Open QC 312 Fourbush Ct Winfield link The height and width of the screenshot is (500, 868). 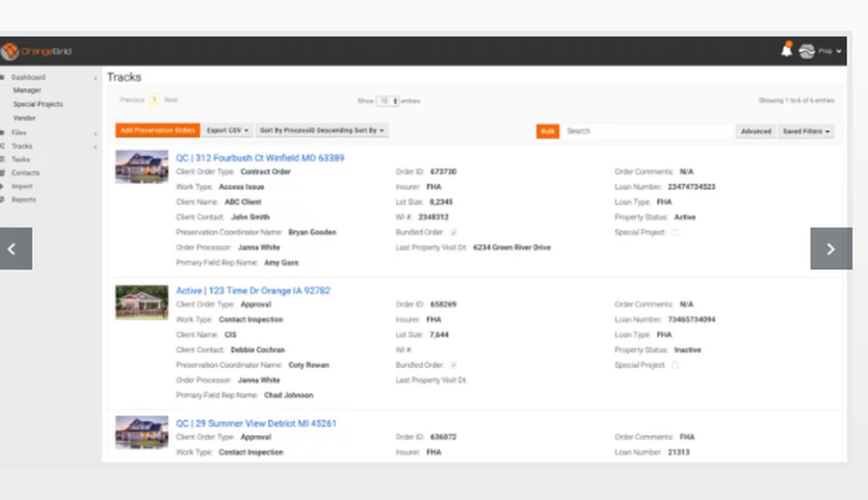(260, 158)
